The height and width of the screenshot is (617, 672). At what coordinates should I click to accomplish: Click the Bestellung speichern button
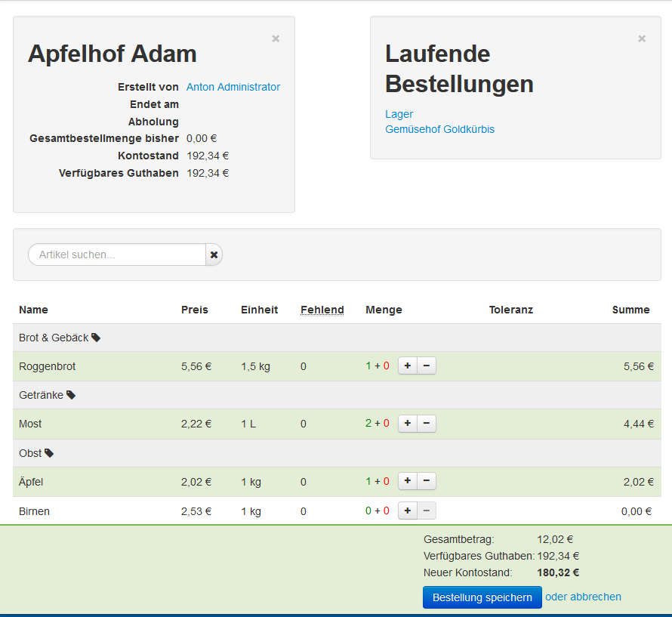pos(482,597)
